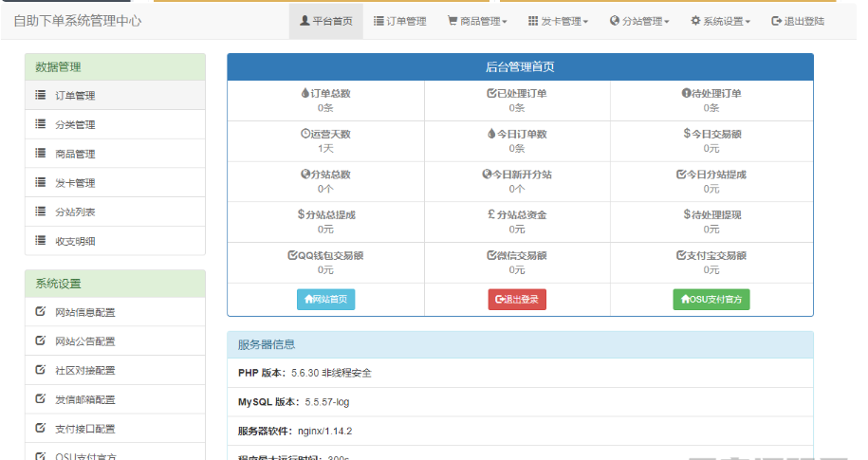Click the MySQL 版本 5.5.57-log row

521,402
